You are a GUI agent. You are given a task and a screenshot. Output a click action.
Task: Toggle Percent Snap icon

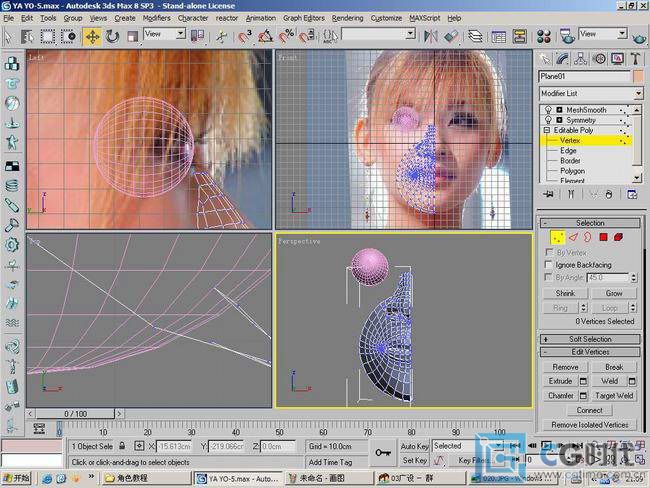point(286,36)
